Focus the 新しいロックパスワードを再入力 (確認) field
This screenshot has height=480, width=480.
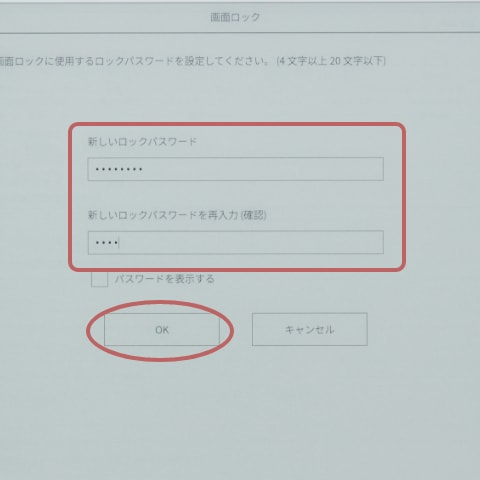tap(236, 242)
